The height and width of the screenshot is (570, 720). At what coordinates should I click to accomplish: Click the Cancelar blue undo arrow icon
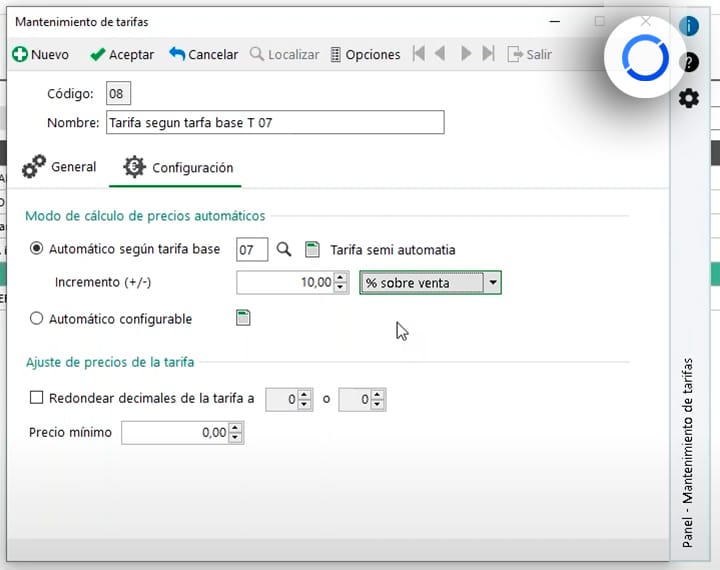[x=177, y=54]
